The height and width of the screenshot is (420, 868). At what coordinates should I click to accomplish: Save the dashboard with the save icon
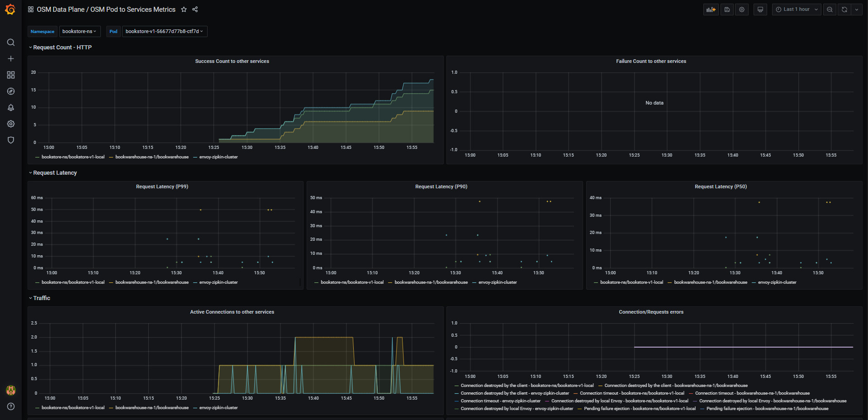click(x=727, y=10)
